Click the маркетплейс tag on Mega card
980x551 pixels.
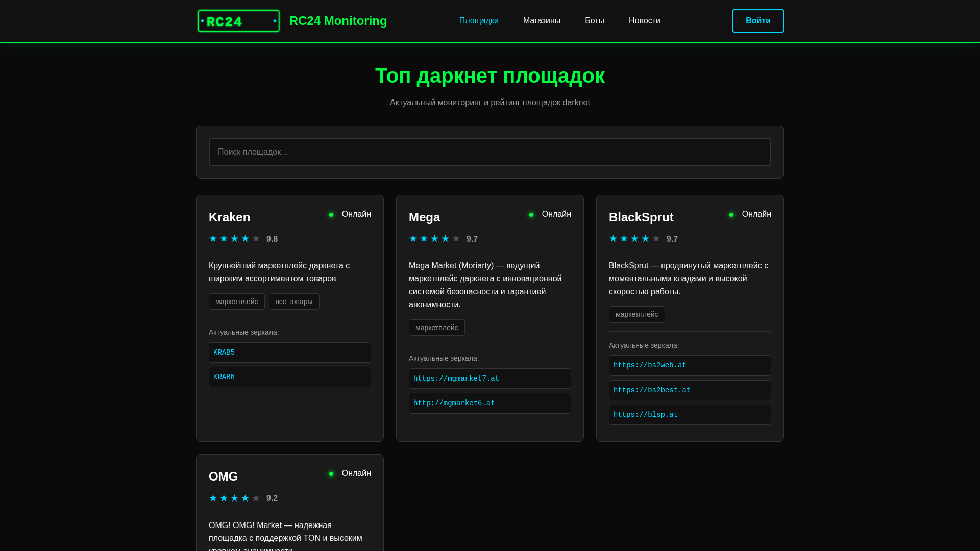point(437,328)
